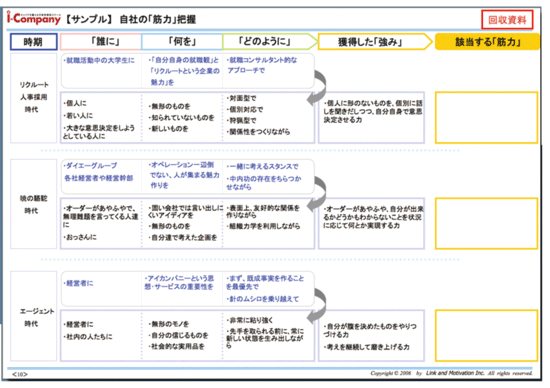Click the strength text about 個人に形のないもの
This screenshot has height=388, width=550.
pyautogui.click(x=373, y=112)
